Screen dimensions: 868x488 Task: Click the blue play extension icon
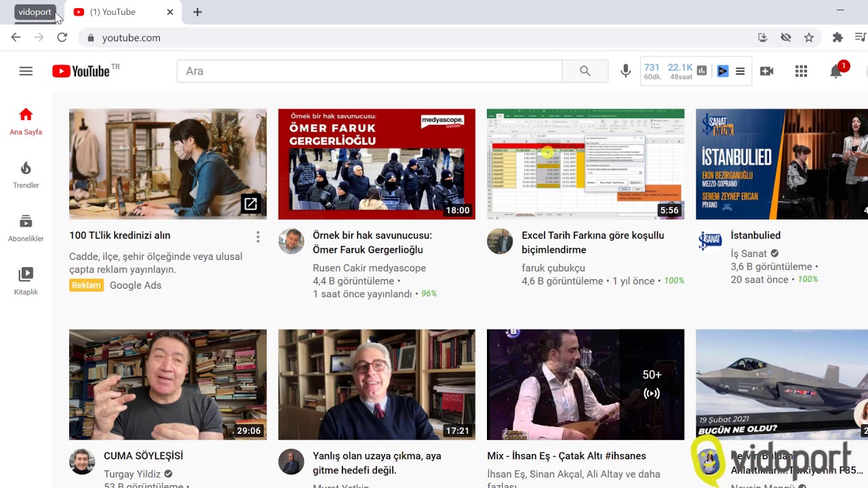(x=723, y=71)
